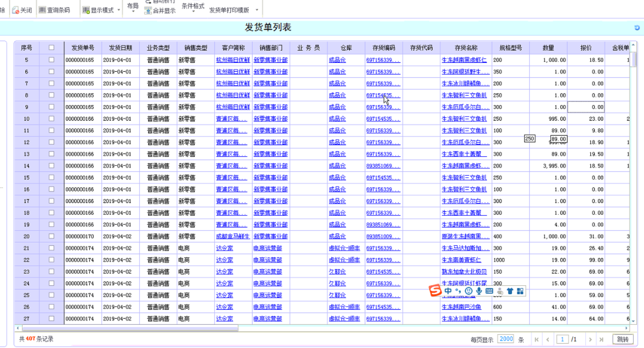This screenshot has height=348, width=644.
Task: Check the checkbox for row 27
Action: pyautogui.click(x=52, y=319)
